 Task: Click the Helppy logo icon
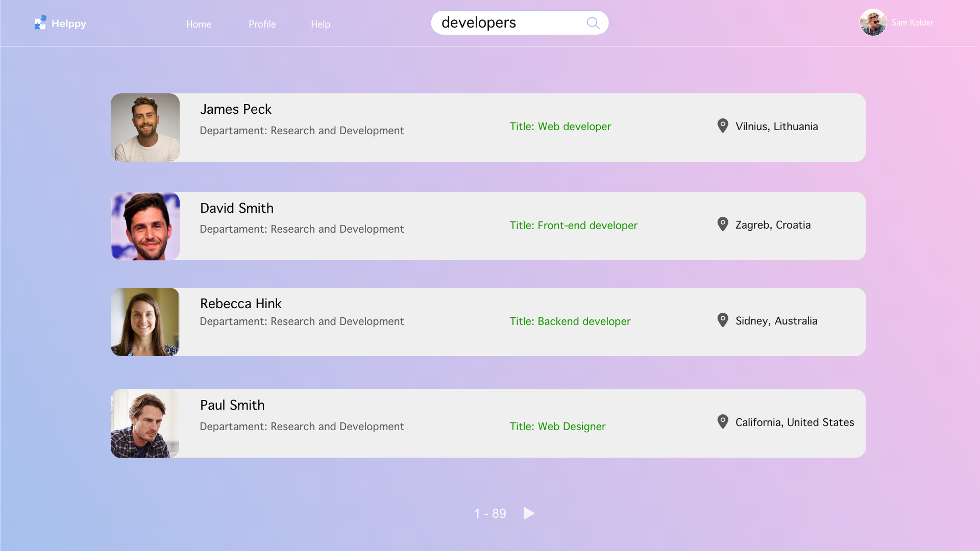tap(40, 22)
